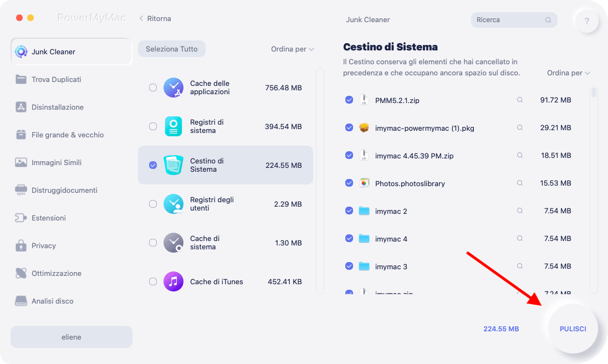Click the PMM5.2.1.zip file icon

click(x=364, y=100)
